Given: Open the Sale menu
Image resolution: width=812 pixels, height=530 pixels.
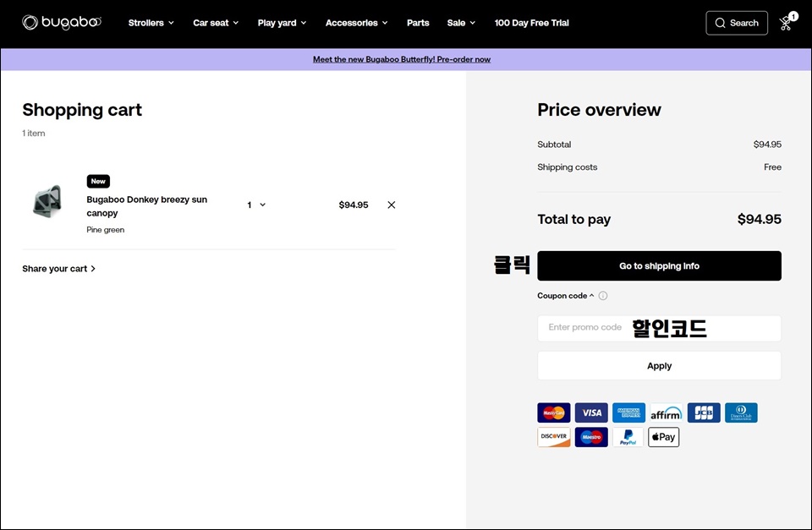Looking at the screenshot, I should click(462, 23).
